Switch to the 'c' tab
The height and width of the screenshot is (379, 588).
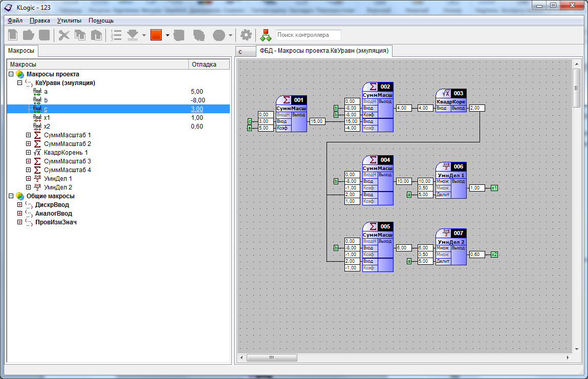[x=246, y=51]
